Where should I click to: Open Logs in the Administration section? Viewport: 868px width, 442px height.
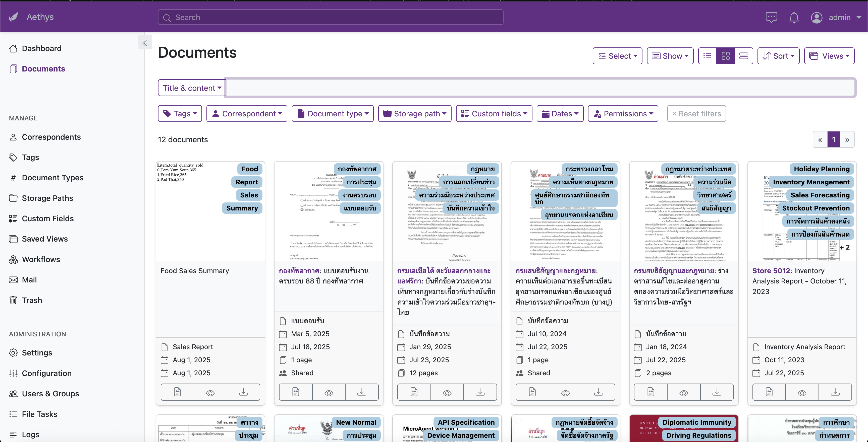[31, 434]
